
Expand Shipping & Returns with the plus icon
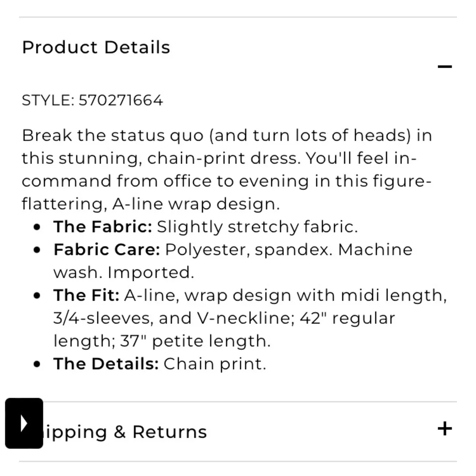(444, 428)
